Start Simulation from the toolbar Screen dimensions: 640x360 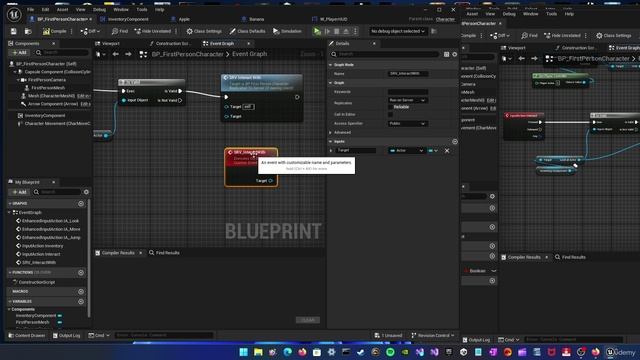click(287, 31)
